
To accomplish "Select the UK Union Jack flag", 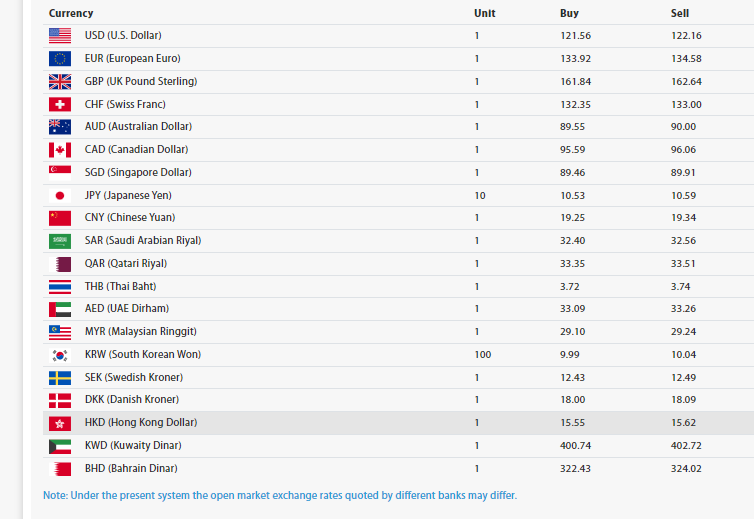I will coord(60,82).
